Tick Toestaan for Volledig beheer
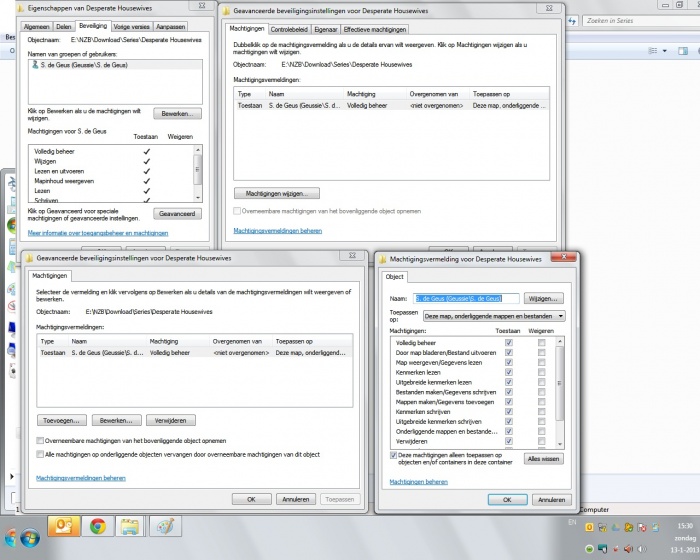Image resolution: width=700 pixels, height=560 pixels. [x=508, y=343]
